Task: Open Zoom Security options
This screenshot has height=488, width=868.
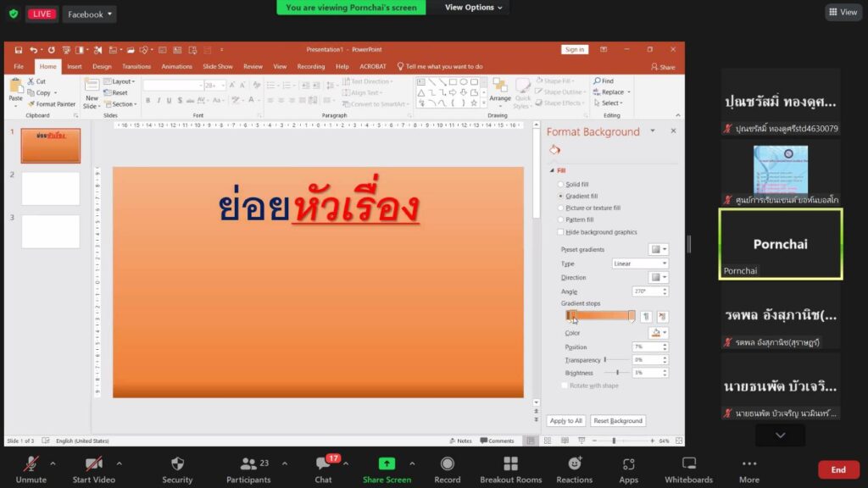Action: click(x=177, y=469)
